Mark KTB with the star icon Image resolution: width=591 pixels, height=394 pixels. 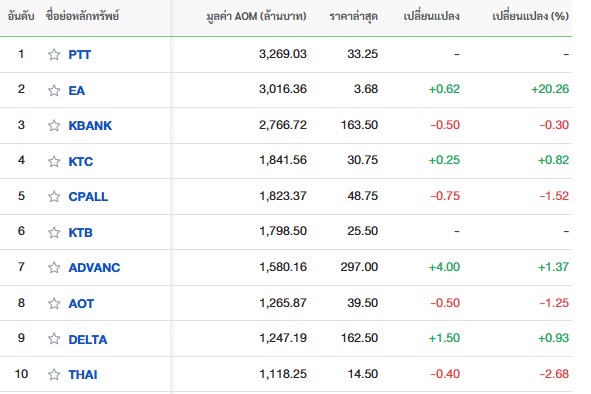pyautogui.click(x=54, y=232)
